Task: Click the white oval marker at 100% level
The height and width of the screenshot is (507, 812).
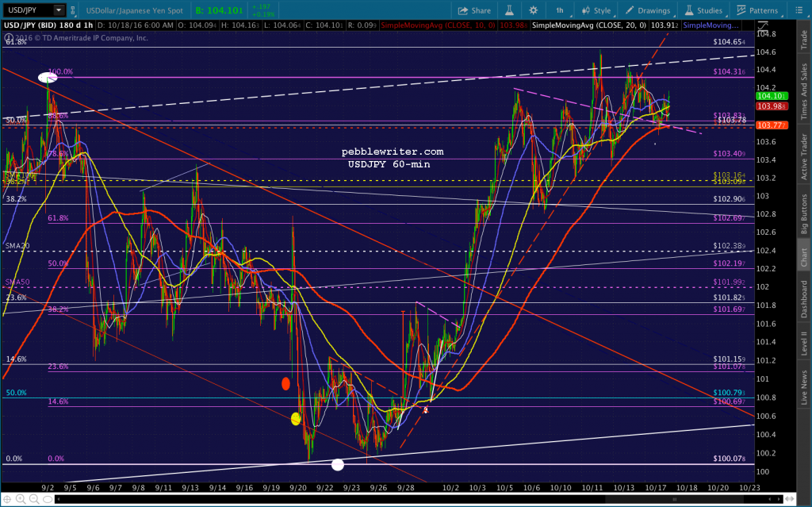Action: [47, 78]
